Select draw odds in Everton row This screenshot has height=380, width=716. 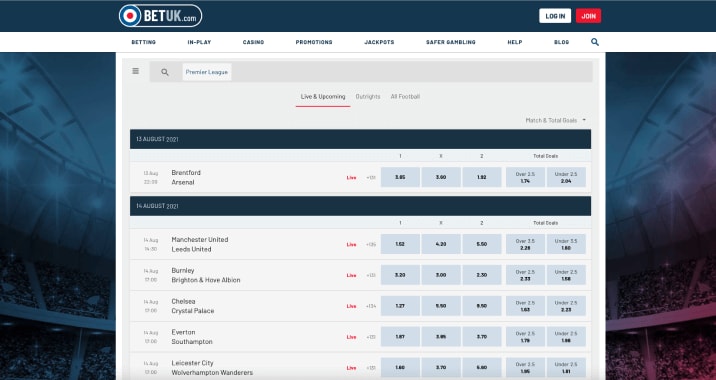click(x=441, y=337)
